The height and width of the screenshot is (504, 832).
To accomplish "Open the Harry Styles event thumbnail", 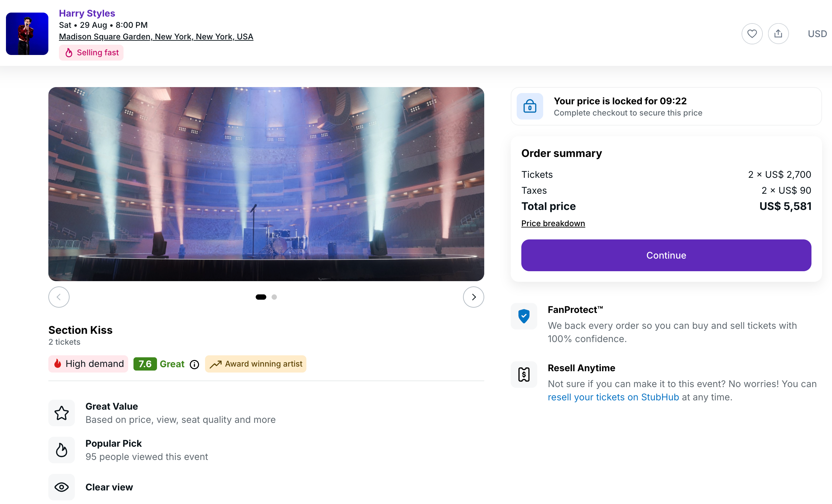I will [x=27, y=34].
